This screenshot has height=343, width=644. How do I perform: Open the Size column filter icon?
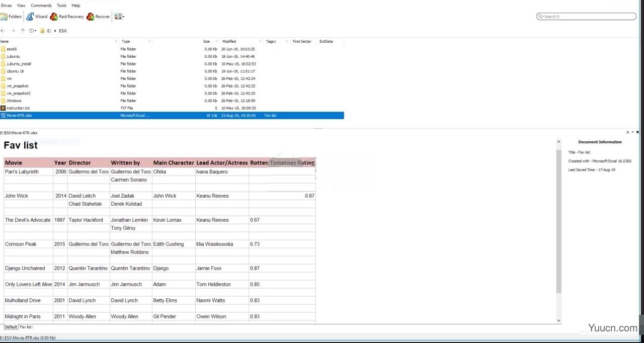pyautogui.click(x=217, y=41)
